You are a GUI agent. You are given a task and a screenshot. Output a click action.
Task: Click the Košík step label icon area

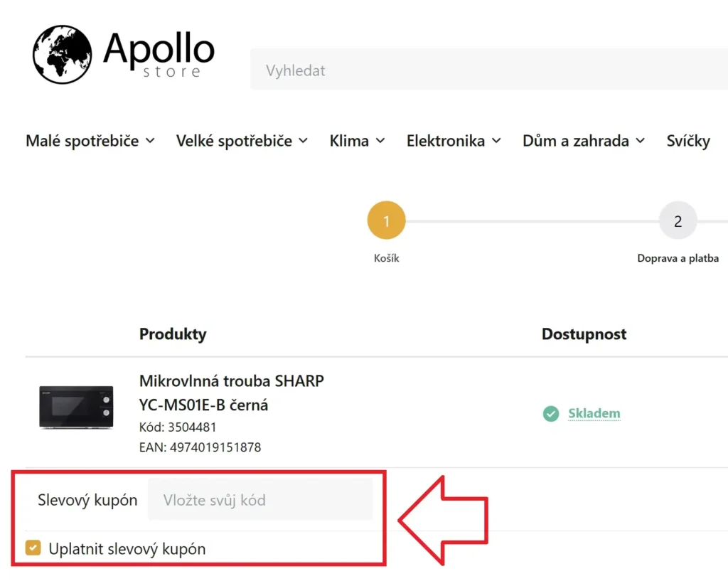pyautogui.click(x=386, y=258)
